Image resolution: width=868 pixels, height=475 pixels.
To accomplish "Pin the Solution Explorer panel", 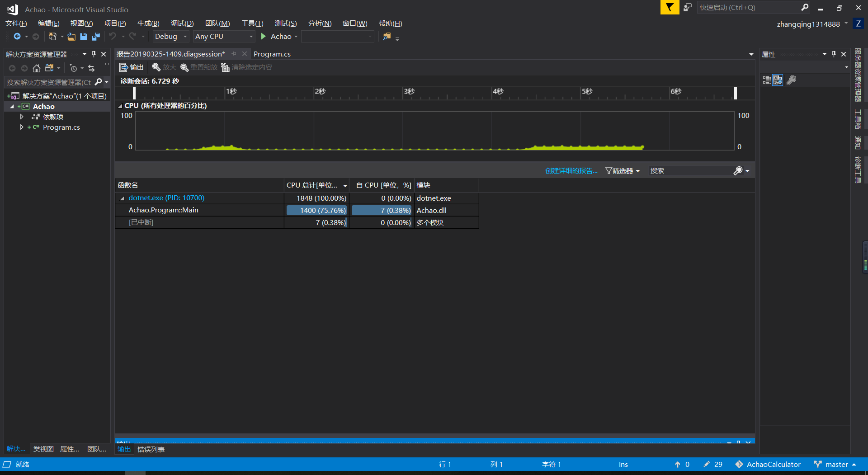I will pos(94,54).
